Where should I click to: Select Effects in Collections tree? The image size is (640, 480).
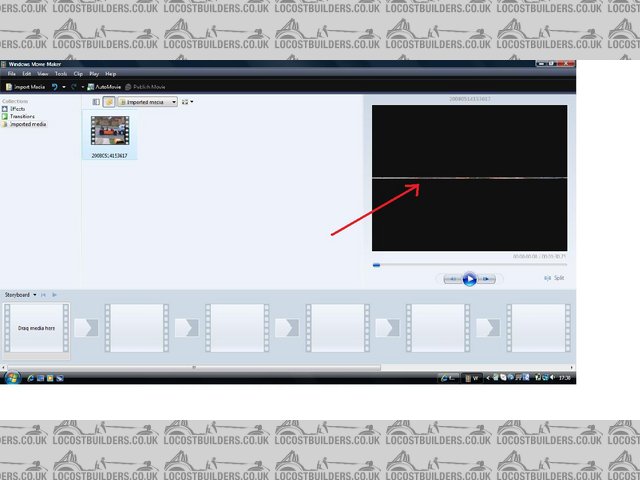[19, 108]
